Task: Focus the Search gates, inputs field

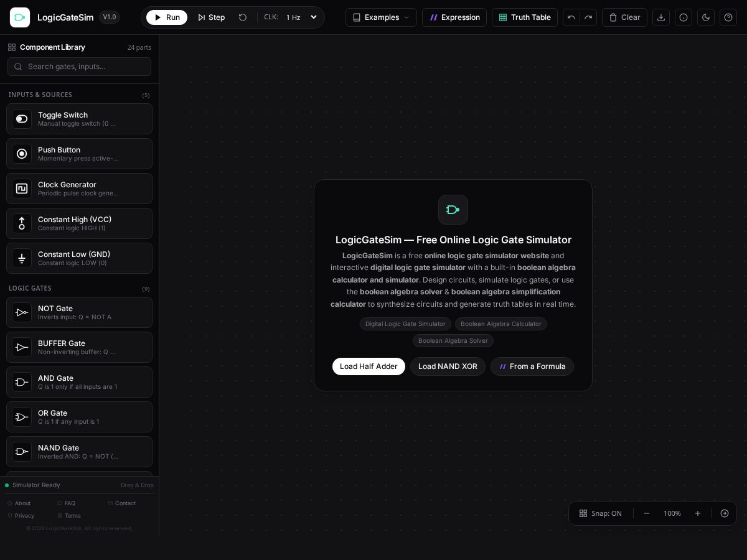Action: pyautogui.click(x=79, y=67)
